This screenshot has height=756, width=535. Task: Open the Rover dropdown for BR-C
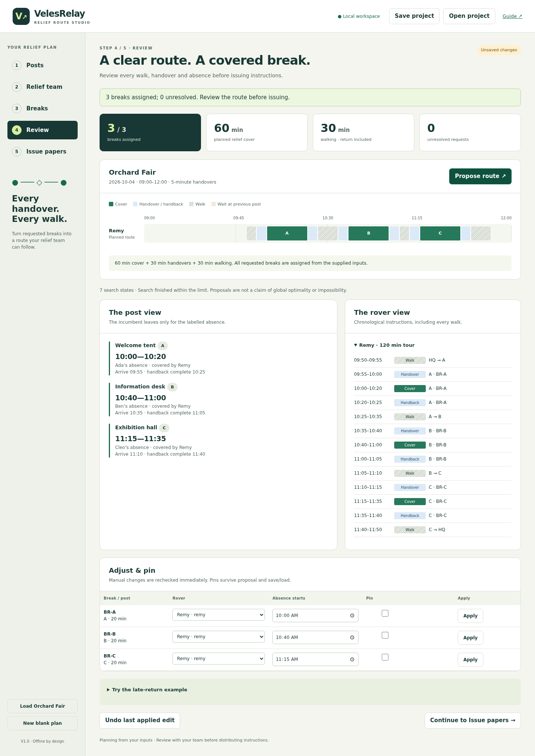point(218,659)
